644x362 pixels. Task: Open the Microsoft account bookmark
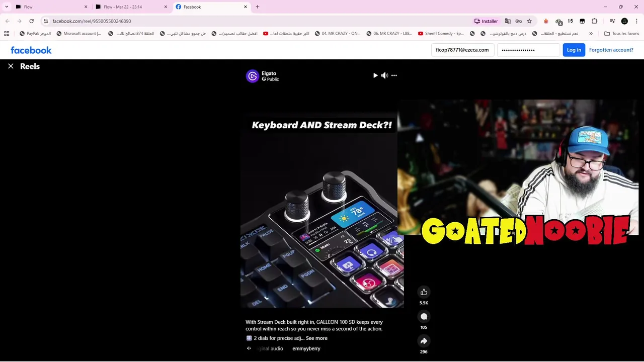(79, 34)
